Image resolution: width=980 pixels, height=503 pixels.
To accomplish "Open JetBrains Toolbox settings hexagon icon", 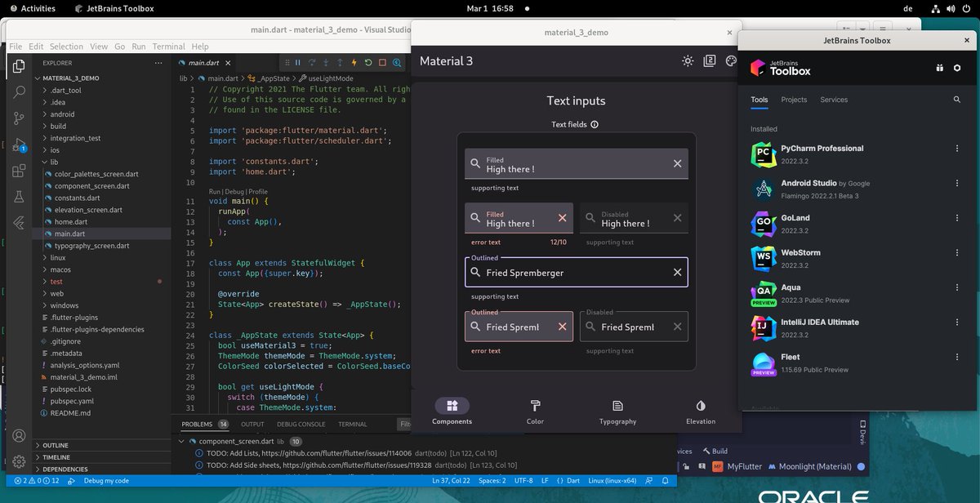I will coord(957,68).
